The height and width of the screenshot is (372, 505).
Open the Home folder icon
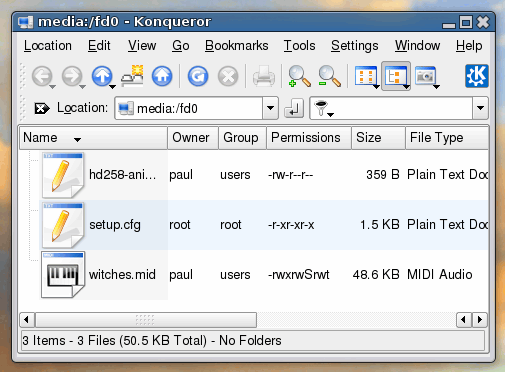coord(162,76)
